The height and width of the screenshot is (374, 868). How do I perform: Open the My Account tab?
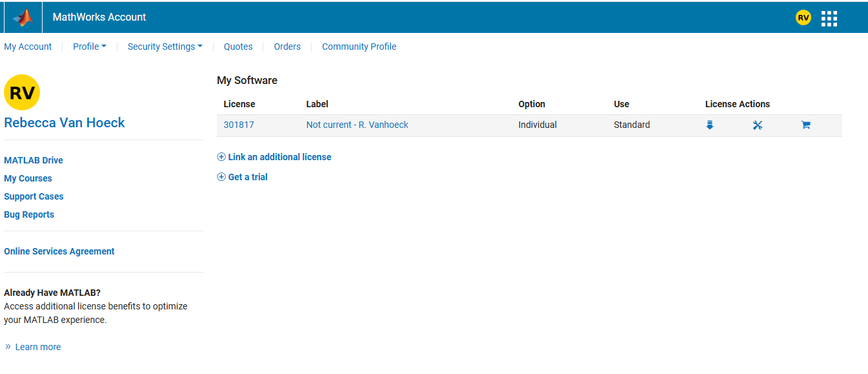[x=28, y=47]
